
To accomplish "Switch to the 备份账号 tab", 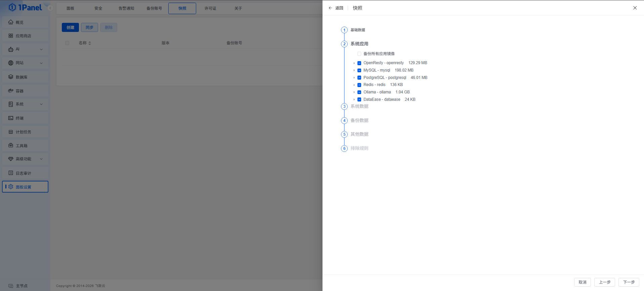I will click(x=154, y=8).
